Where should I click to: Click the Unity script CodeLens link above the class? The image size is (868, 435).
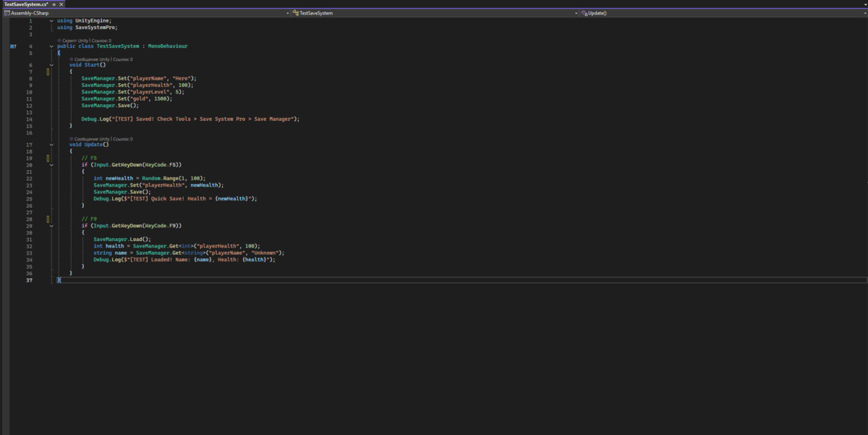75,41
